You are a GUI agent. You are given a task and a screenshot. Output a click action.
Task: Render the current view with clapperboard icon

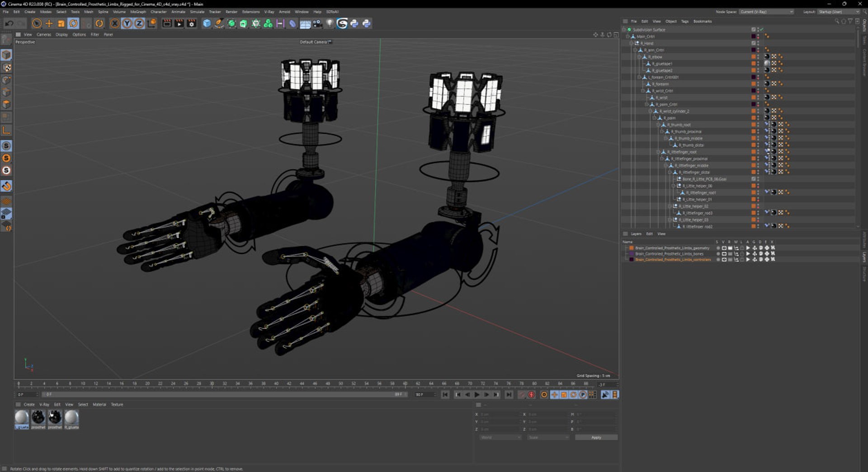click(x=167, y=24)
